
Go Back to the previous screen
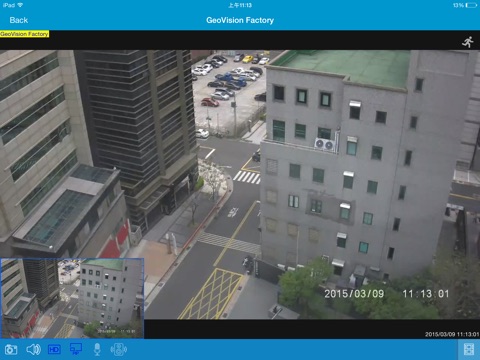point(19,20)
